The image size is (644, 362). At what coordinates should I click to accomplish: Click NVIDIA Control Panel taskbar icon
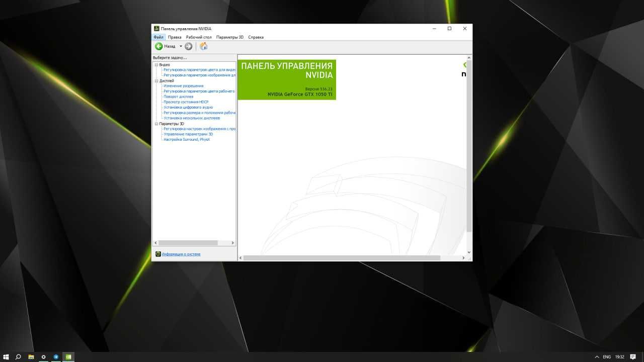click(68, 357)
